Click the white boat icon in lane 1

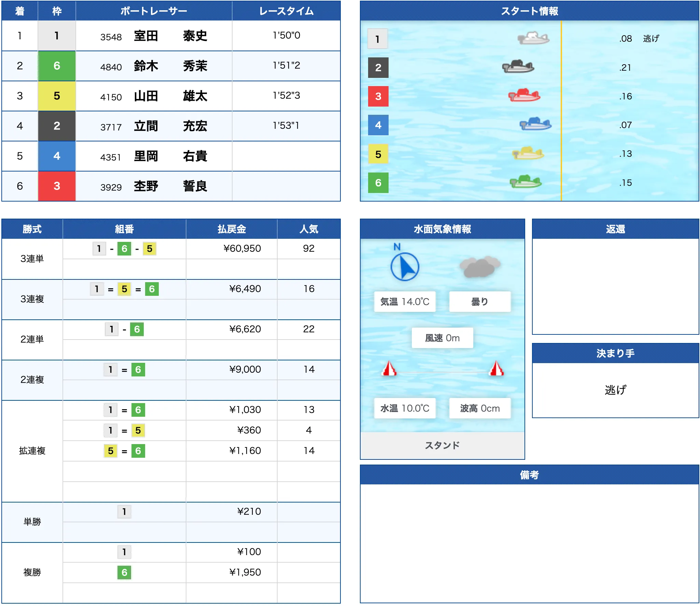[x=533, y=38]
